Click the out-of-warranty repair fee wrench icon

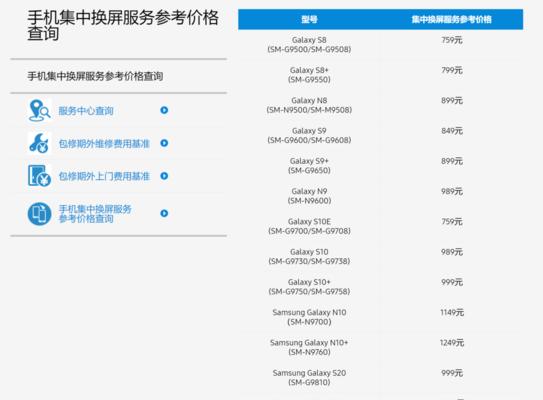coord(39,143)
